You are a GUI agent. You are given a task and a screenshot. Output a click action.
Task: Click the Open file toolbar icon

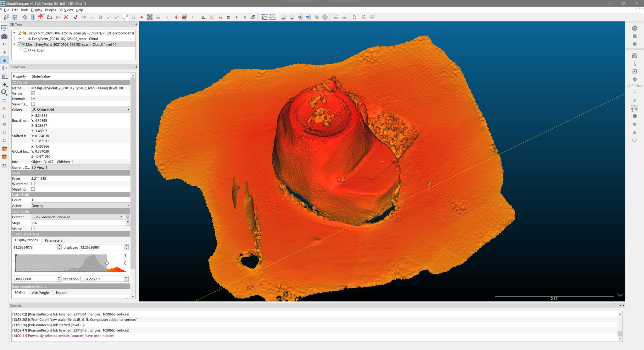coord(6,17)
